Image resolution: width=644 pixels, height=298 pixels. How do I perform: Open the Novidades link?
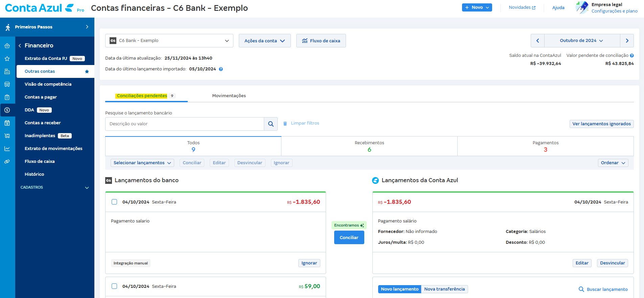coord(522,7)
